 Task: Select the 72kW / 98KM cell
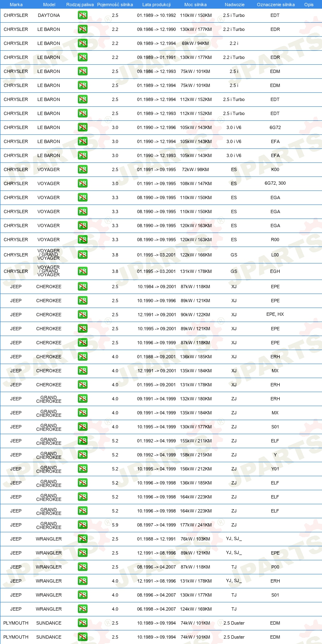[196, 170]
